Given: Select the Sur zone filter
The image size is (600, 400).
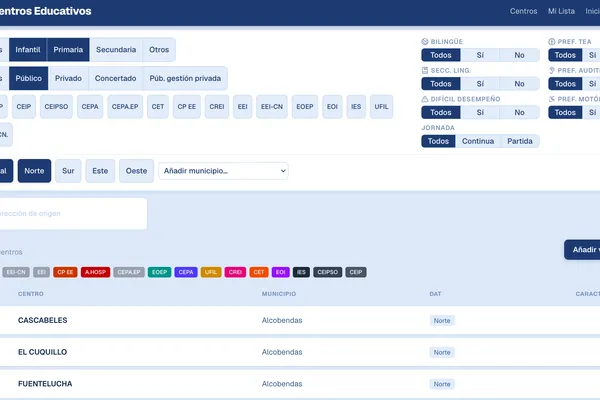Looking at the screenshot, I should [68, 171].
